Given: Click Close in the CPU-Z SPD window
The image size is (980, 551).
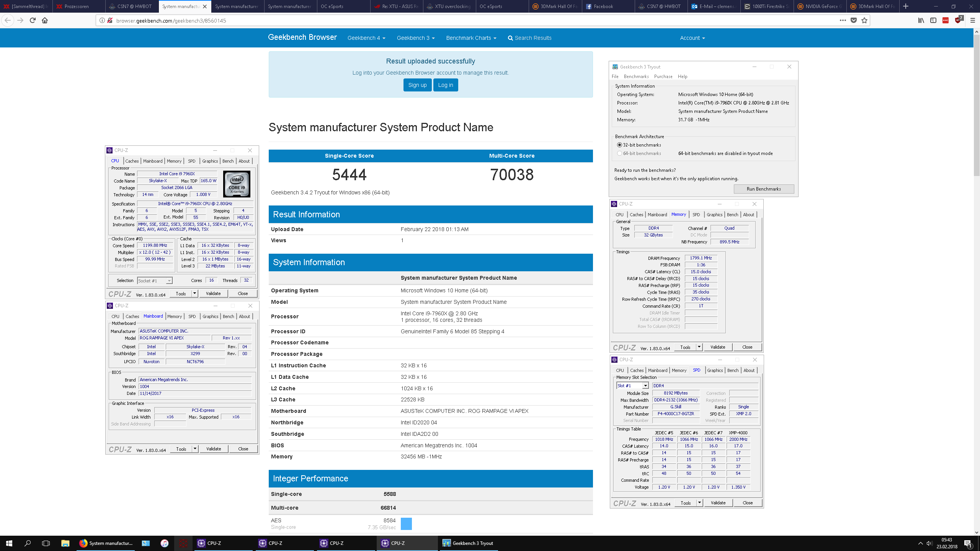Looking at the screenshot, I should (748, 503).
